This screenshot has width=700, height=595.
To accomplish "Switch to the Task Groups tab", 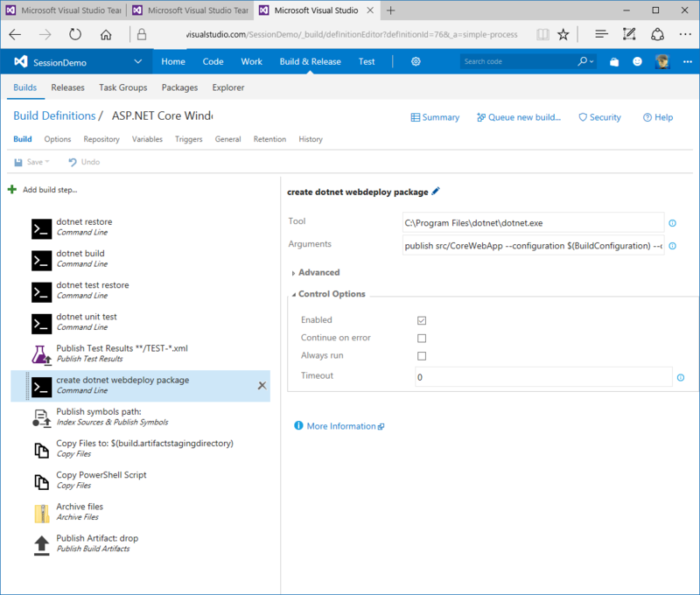I will pos(123,87).
